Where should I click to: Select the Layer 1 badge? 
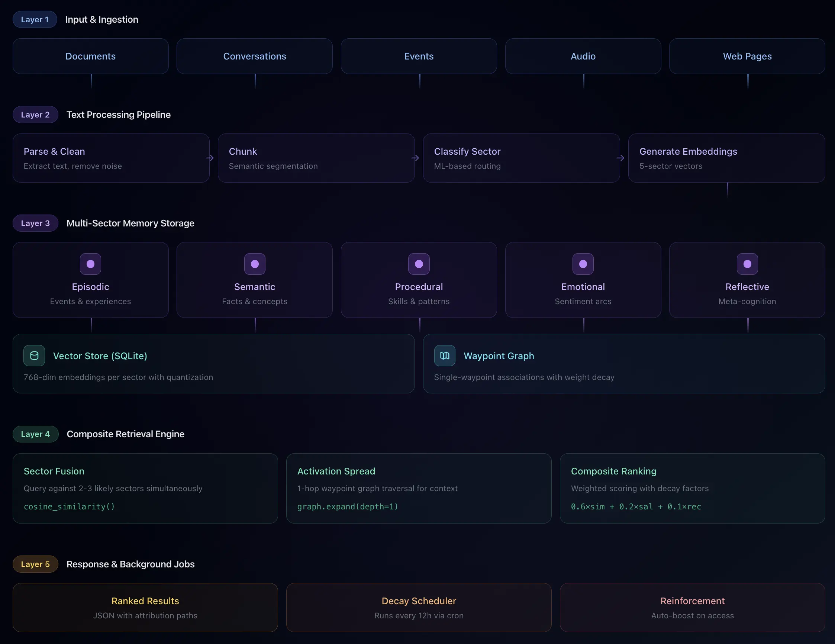pyautogui.click(x=35, y=19)
